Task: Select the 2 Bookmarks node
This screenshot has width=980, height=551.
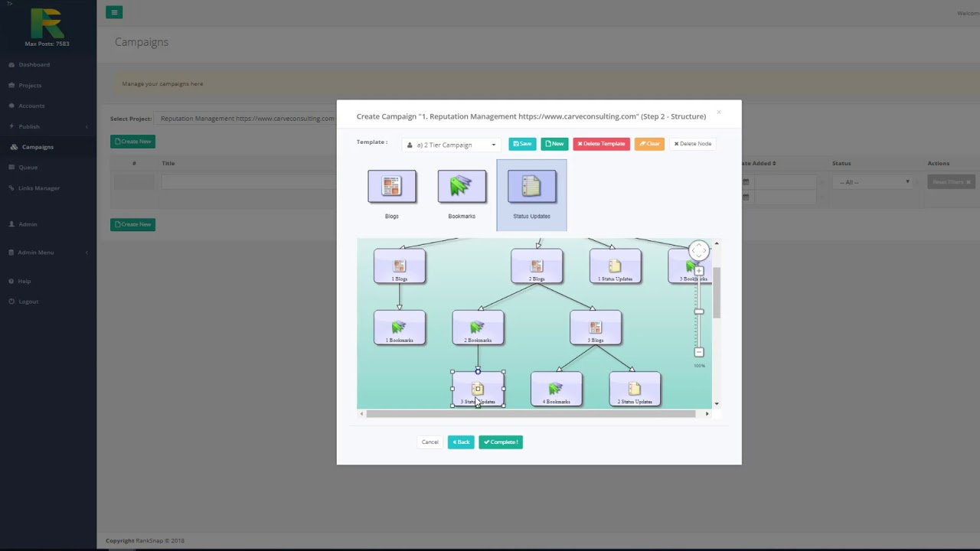Action: pyautogui.click(x=478, y=328)
